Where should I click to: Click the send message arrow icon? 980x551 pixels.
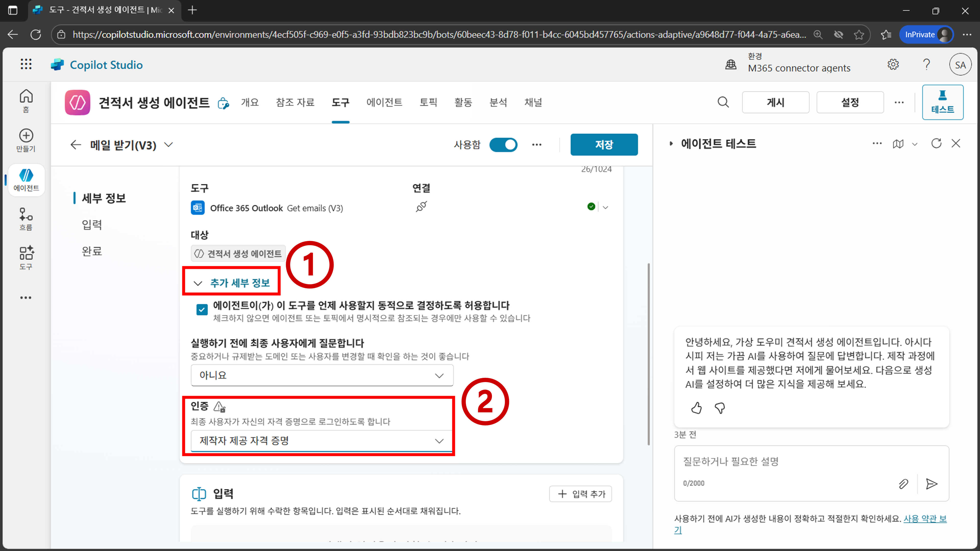(931, 484)
